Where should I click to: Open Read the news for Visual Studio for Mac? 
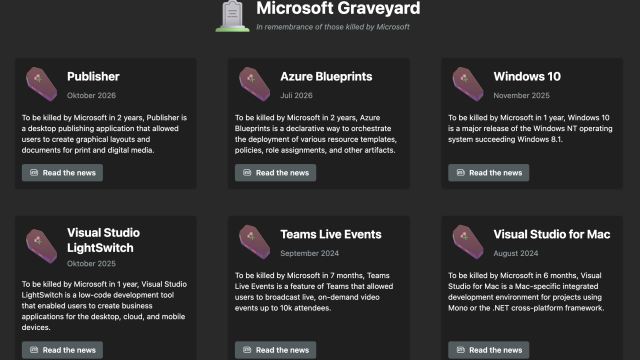point(489,350)
